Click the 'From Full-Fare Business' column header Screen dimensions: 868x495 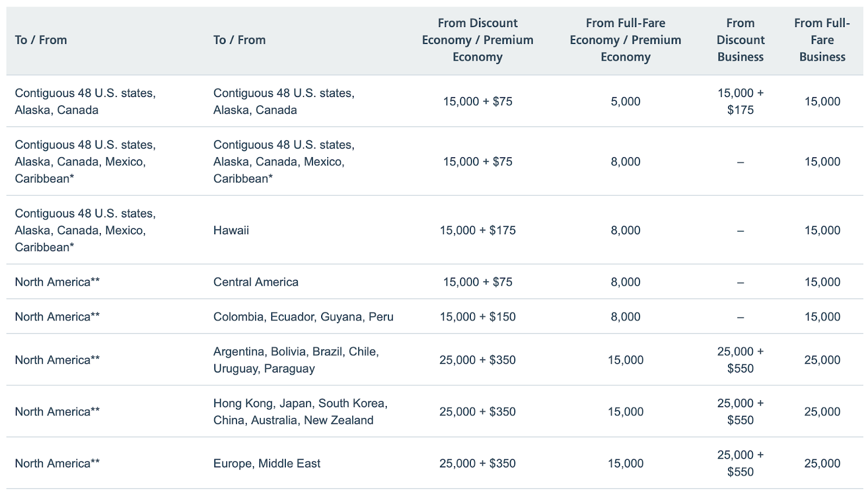point(822,40)
